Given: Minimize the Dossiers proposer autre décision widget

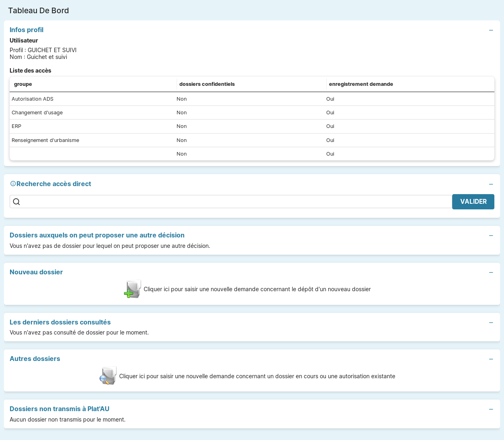Looking at the screenshot, I should click(x=491, y=236).
